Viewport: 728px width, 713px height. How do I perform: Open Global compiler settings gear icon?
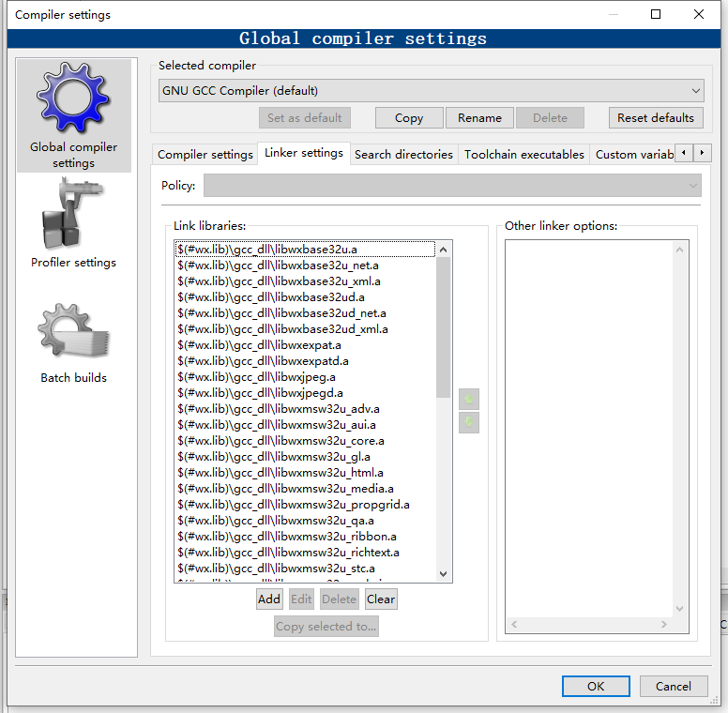pyautogui.click(x=73, y=98)
